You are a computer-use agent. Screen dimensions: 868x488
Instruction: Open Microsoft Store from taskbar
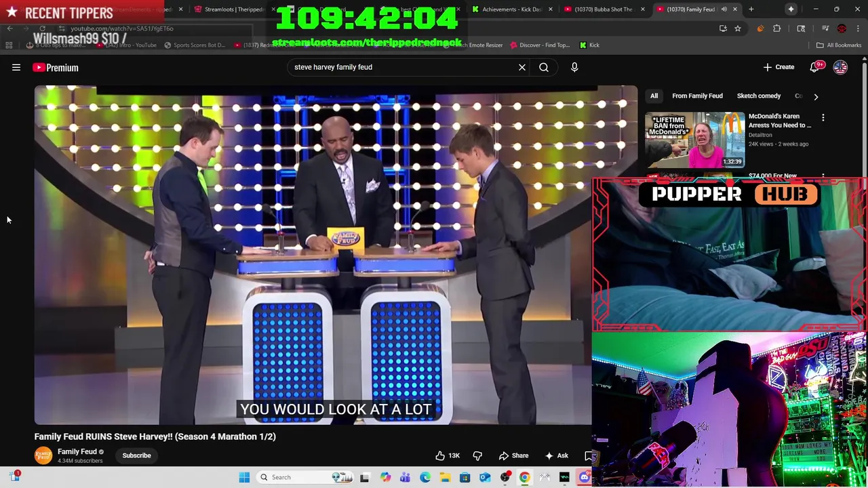[x=465, y=477]
